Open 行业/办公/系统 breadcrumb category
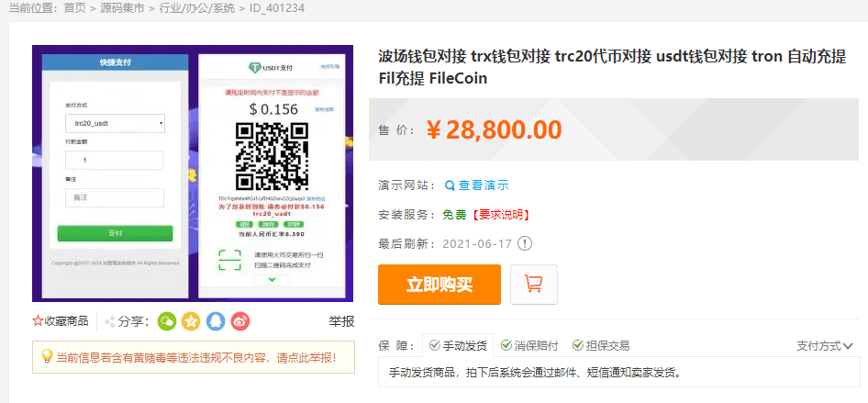This screenshot has height=403, width=868. click(x=196, y=8)
